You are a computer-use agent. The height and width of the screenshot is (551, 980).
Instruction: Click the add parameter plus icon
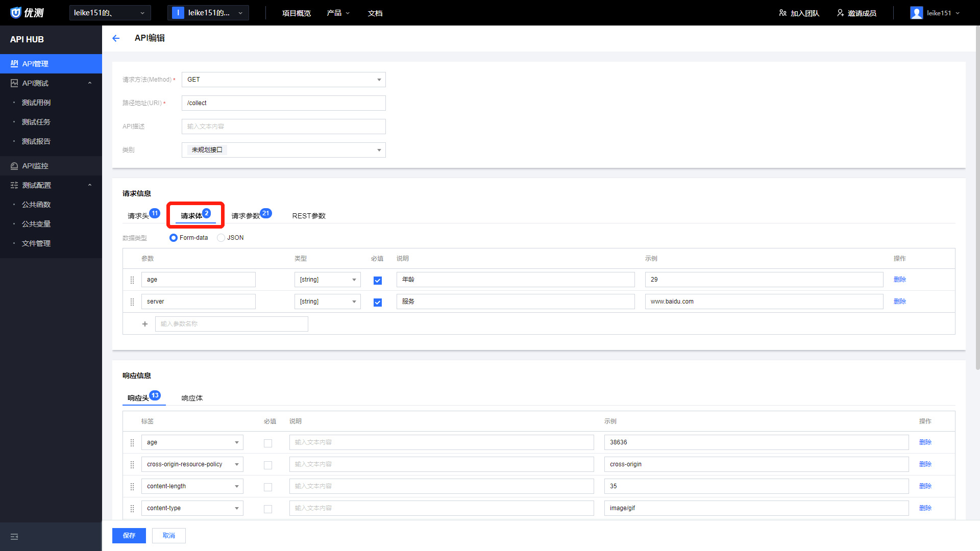(x=144, y=323)
